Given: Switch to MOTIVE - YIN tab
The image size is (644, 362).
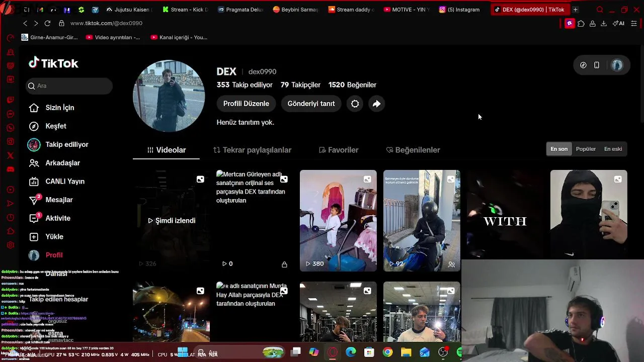Looking at the screenshot, I should click(x=407, y=10).
